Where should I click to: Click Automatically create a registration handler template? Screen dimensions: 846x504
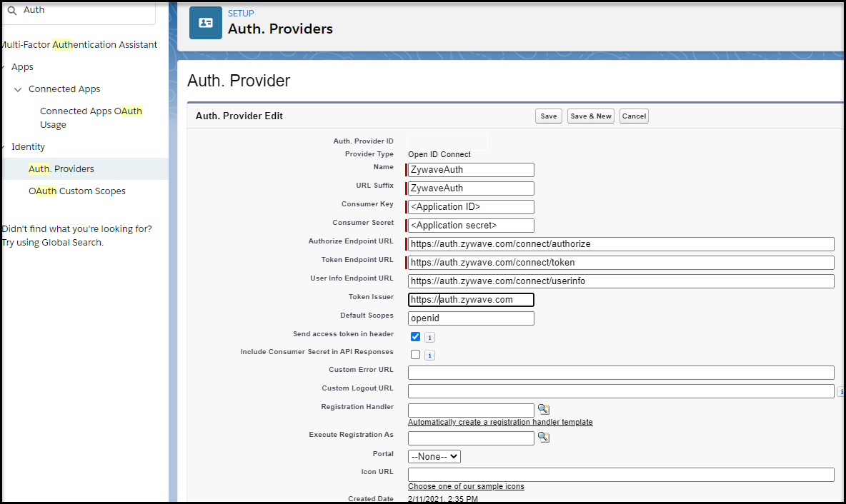coord(500,422)
